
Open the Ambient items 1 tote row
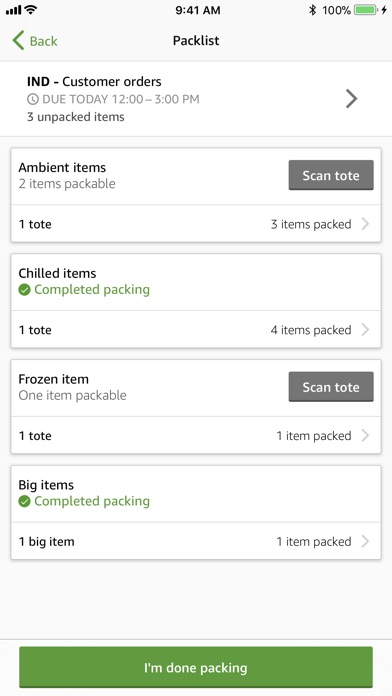point(196,224)
